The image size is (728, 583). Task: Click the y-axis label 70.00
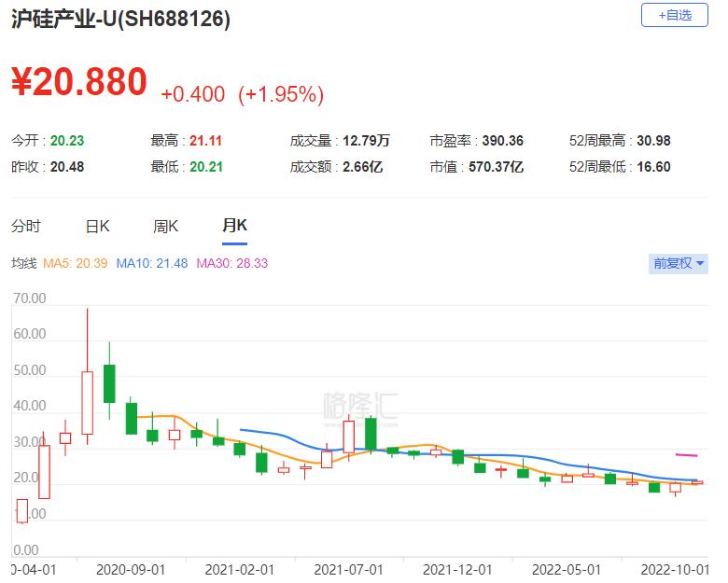point(30,298)
